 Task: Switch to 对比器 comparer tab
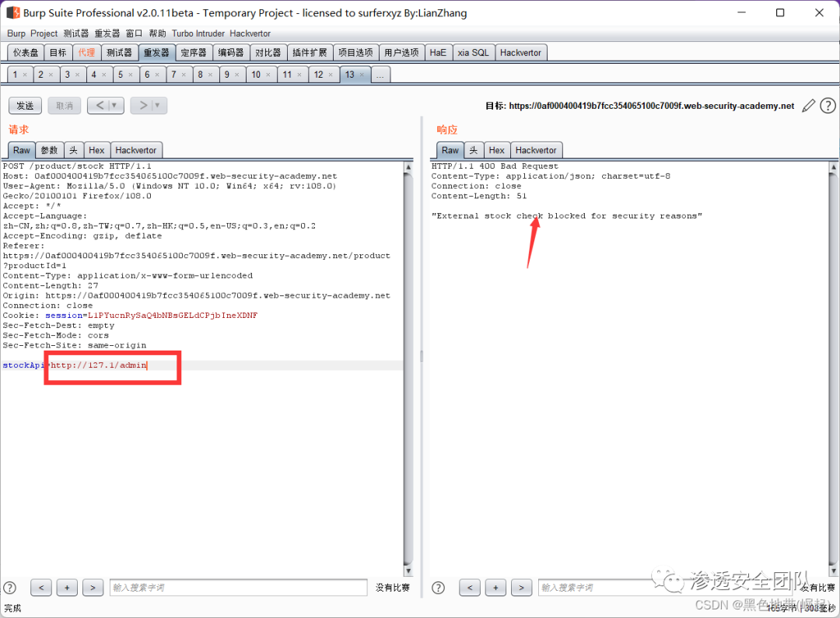268,53
